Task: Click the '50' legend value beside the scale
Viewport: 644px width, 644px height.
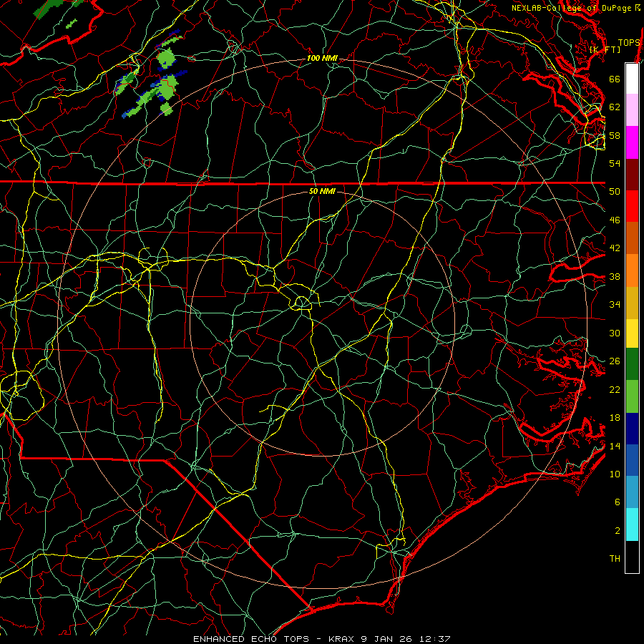Action: pos(615,192)
